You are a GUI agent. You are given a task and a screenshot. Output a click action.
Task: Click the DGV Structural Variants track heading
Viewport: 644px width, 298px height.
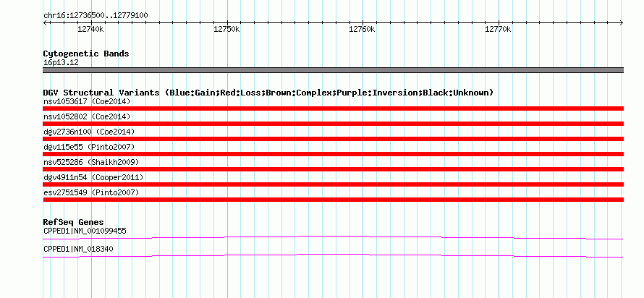click(268, 93)
